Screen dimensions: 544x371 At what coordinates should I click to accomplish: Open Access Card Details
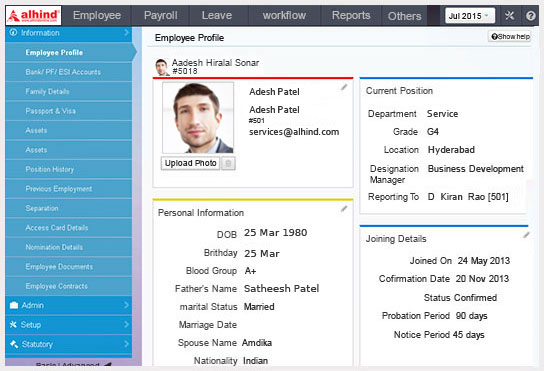69,227
